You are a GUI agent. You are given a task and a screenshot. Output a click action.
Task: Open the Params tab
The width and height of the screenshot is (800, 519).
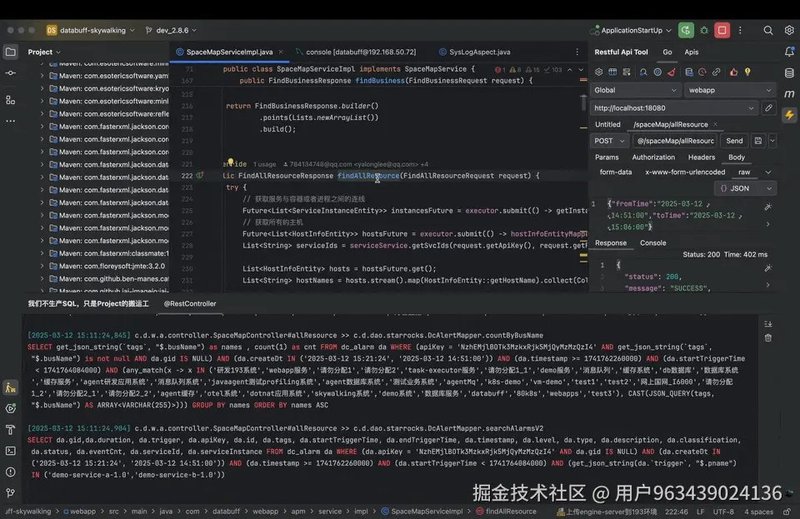pos(607,157)
